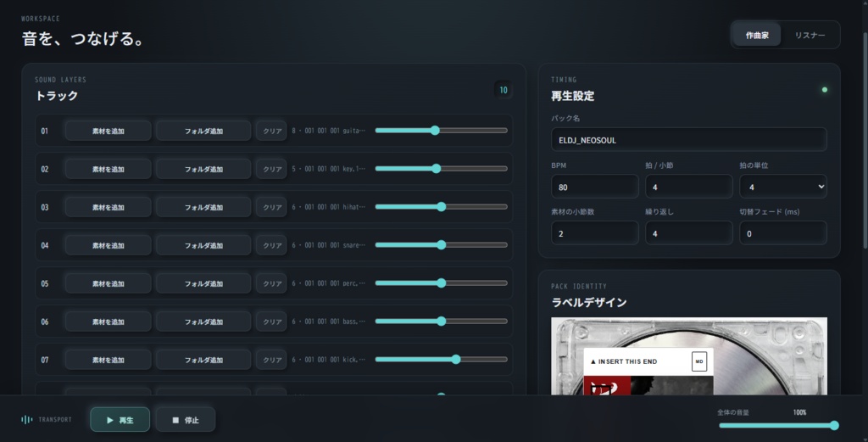This screenshot has height=442, width=868.
Task: Click the トラック panel heading
Action: (57, 96)
